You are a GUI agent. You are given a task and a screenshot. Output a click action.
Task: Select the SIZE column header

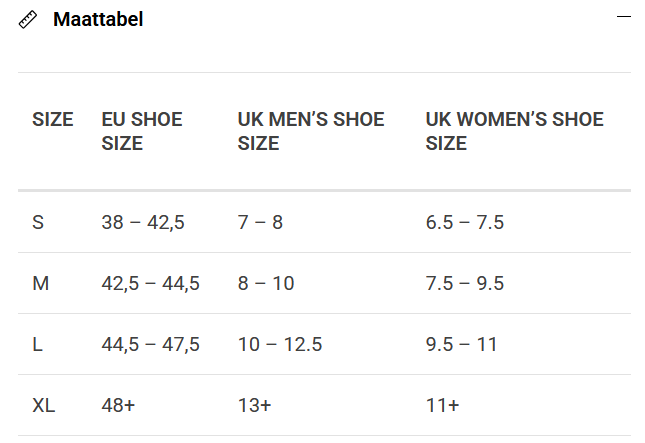[53, 119]
